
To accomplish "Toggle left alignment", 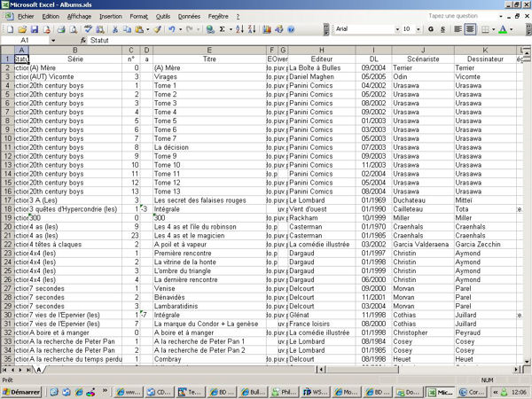I will (458, 29).
